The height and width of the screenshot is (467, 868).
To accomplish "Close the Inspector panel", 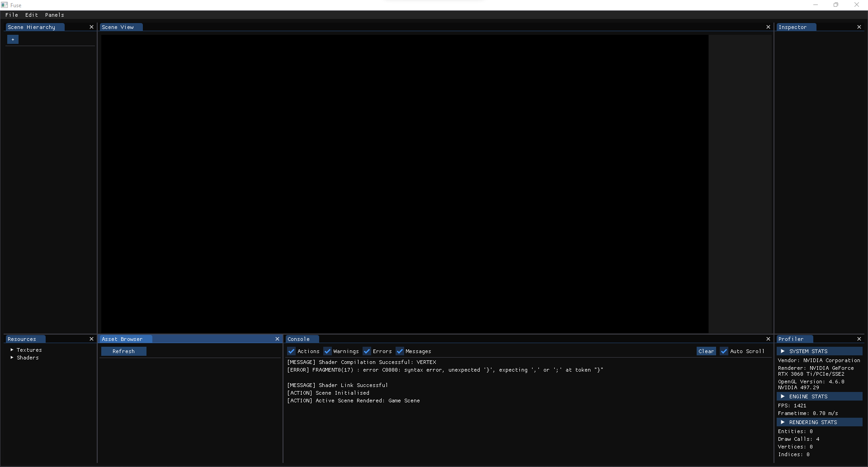I will tap(859, 27).
